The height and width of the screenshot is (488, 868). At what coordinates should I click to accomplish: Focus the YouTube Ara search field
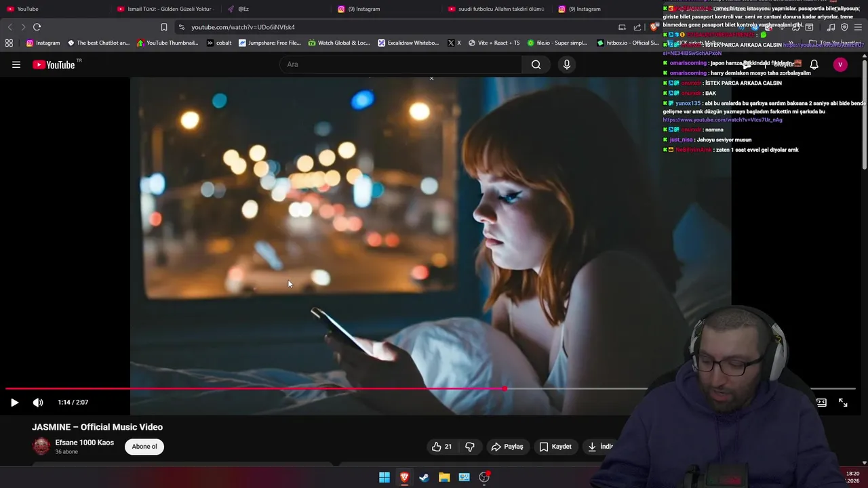tap(401, 64)
